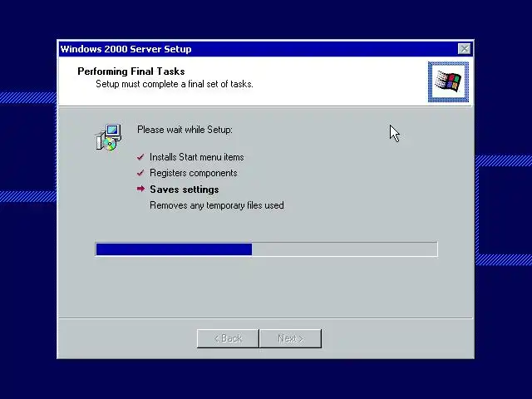Click the red arrow beside Saves settings

[140, 189]
